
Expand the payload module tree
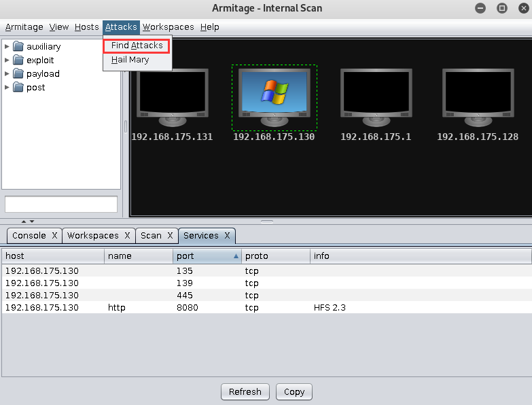7,73
